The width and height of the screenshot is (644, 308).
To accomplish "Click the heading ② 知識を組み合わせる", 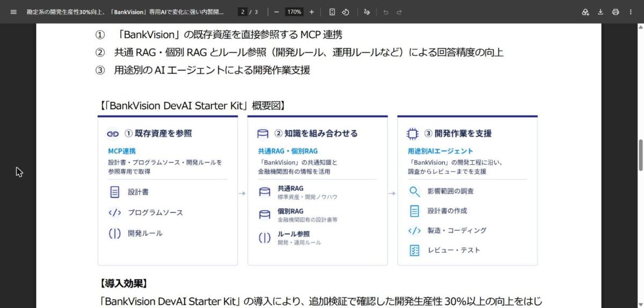I will click(x=316, y=134).
